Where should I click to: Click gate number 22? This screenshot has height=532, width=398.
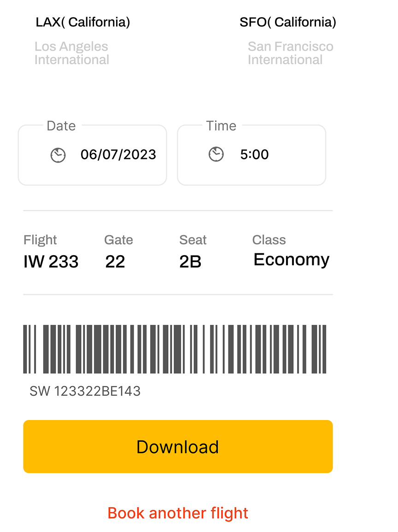coord(115,262)
